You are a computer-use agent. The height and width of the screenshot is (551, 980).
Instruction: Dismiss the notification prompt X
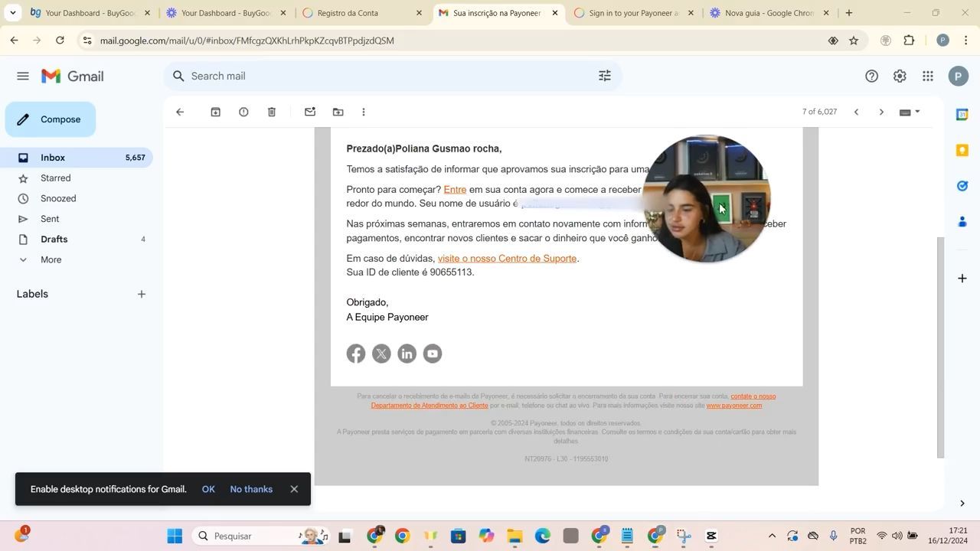[294, 490]
